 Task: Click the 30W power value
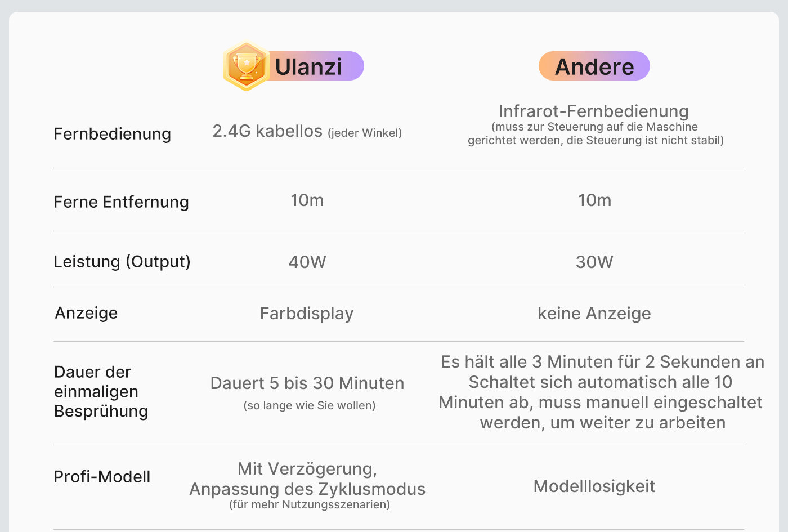pos(594,262)
